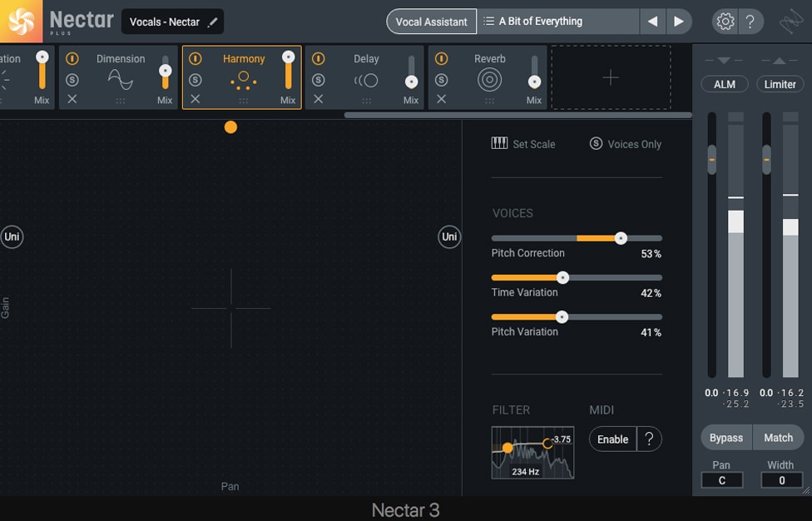Click the Harmony voices icon

[244, 80]
